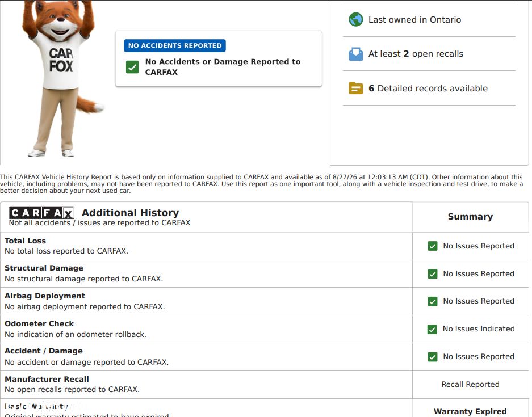532x417 pixels.
Task: Click 'Not all accidents / issues are reported' subtitle
Action: point(100,223)
